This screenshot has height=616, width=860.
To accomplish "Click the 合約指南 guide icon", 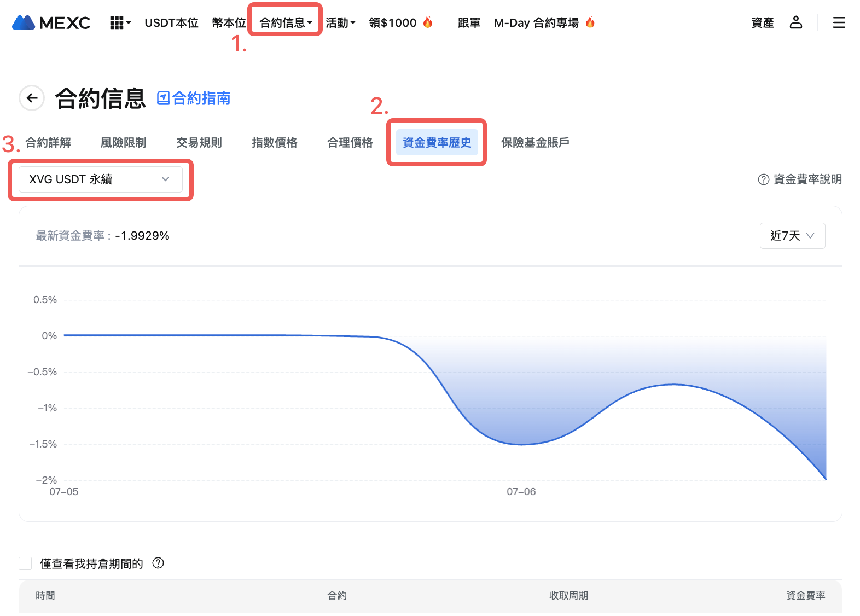I will pos(163,98).
